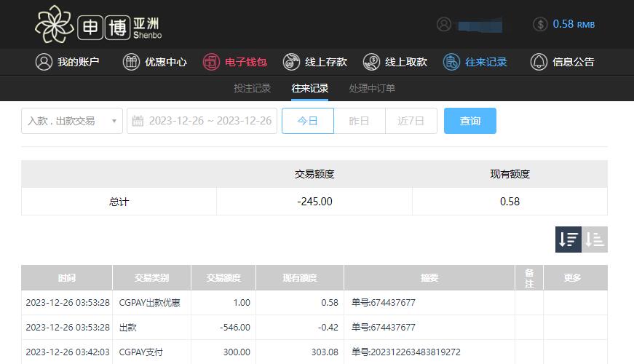Select the 往来记录 sub-tab
The image size is (634, 364).
310,88
